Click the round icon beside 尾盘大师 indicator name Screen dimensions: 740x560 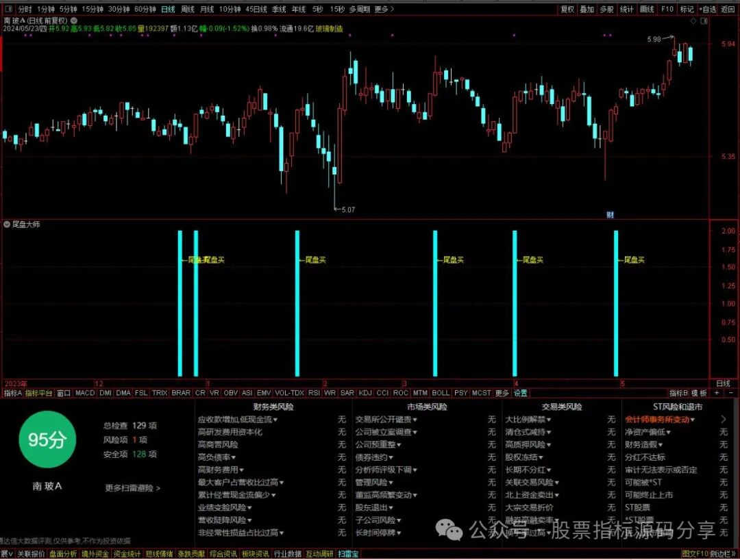tap(7, 225)
